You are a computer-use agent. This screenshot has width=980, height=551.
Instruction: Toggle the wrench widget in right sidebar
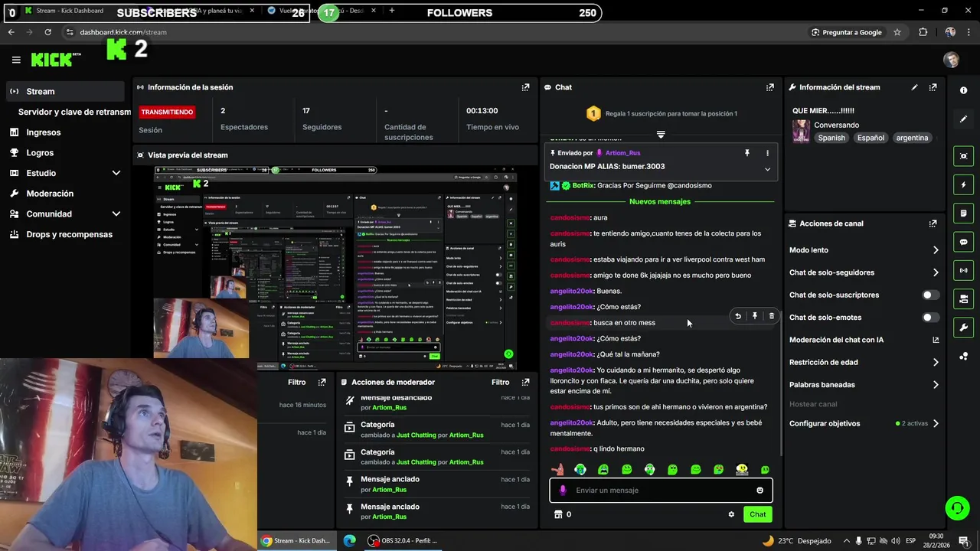pyautogui.click(x=963, y=328)
